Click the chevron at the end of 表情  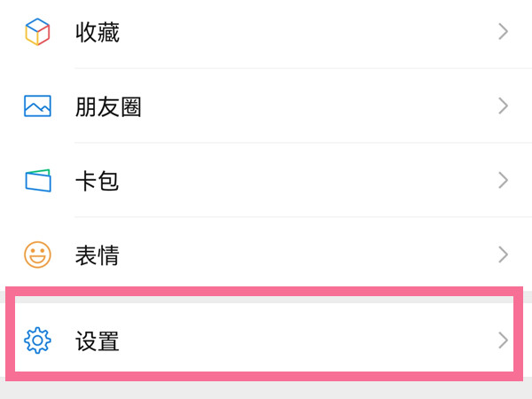point(503,255)
